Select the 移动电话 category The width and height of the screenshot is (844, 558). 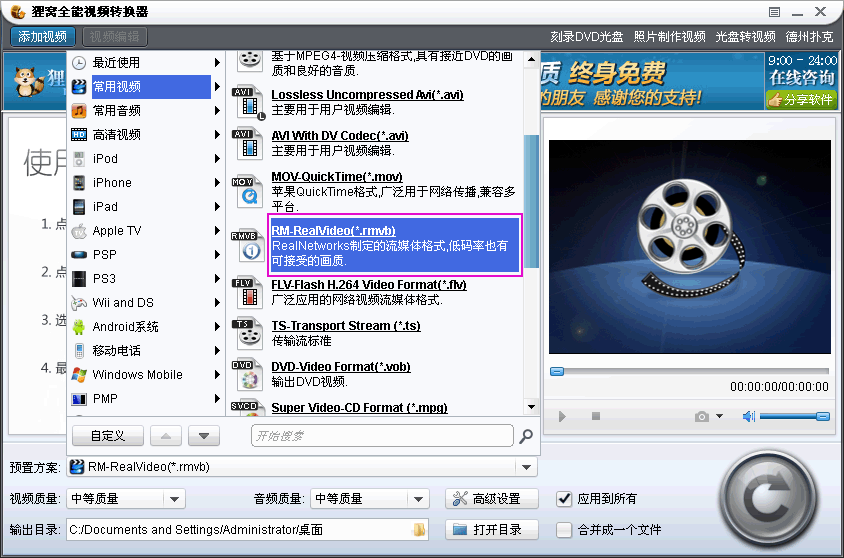point(146,350)
